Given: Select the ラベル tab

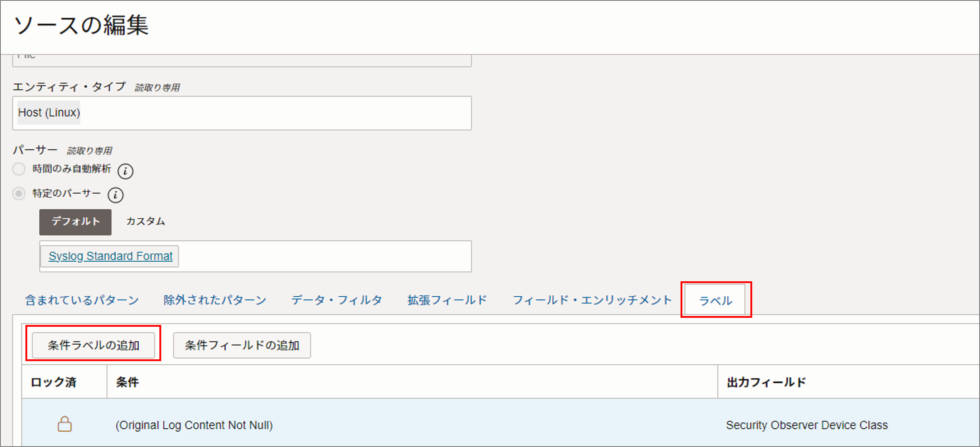Looking at the screenshot, I should [715, 301].
